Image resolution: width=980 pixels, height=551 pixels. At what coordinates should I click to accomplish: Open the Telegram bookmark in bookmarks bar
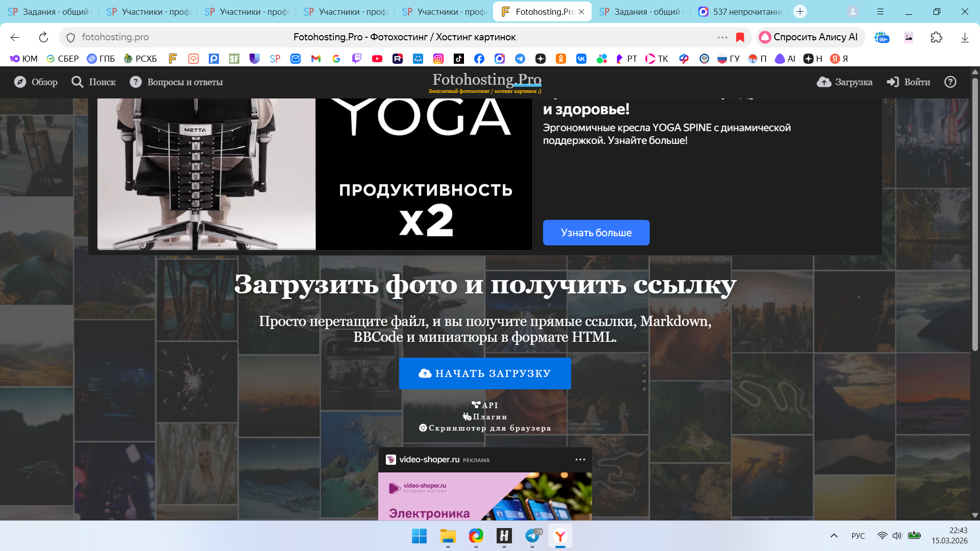tap(520, 59)
